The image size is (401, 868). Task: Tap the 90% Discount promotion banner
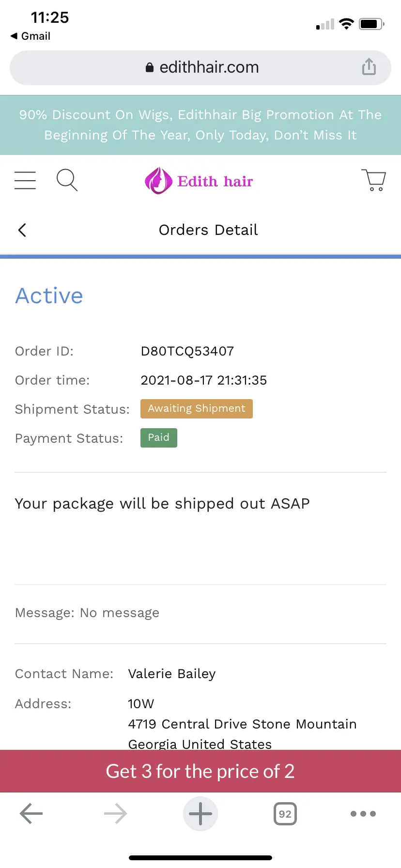[200, 125]
